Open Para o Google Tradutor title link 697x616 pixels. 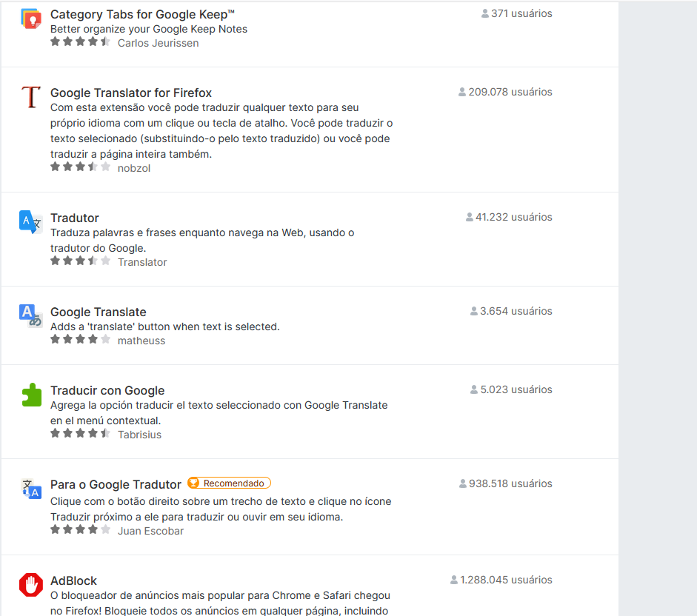click(x=116, y=484)
